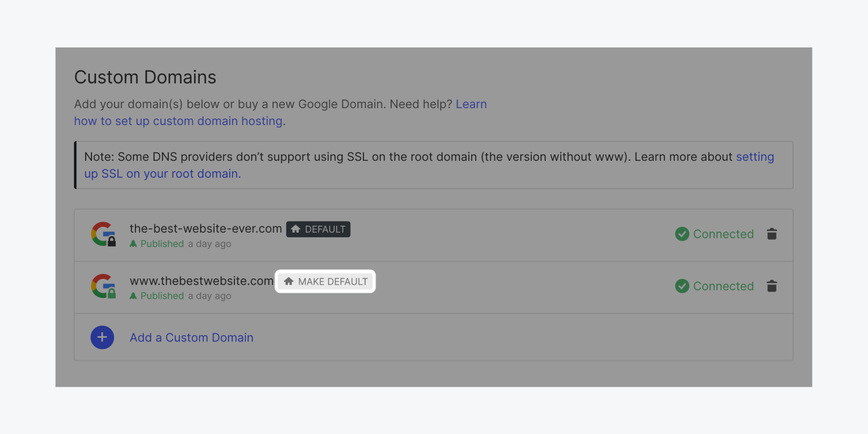The height and width of the screenshot is (434, 868).
Task: Click the dark DEFAULT badge
Action: [x=318, y=229]
